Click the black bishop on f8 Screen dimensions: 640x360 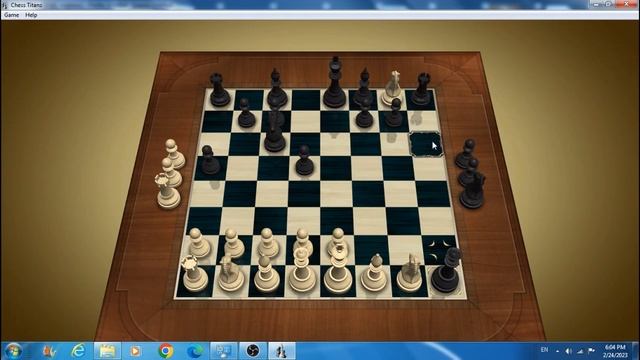[x=364, y=87]
